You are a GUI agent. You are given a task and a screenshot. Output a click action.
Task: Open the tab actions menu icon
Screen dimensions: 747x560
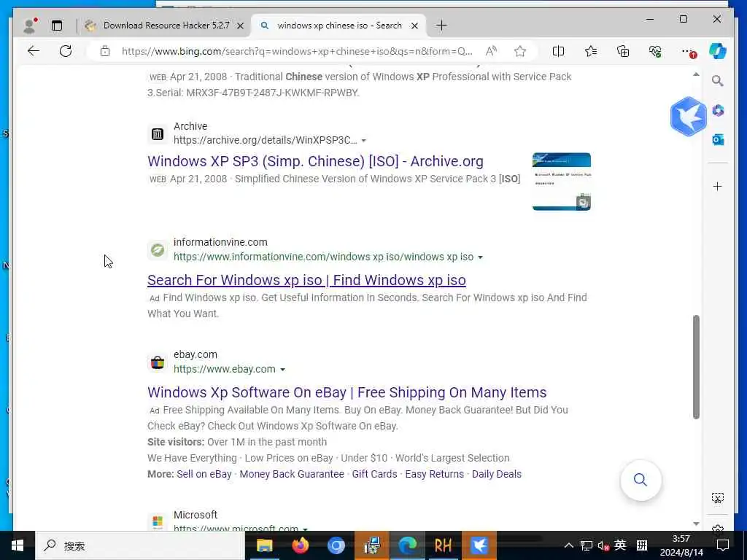[x=57, y=26]
